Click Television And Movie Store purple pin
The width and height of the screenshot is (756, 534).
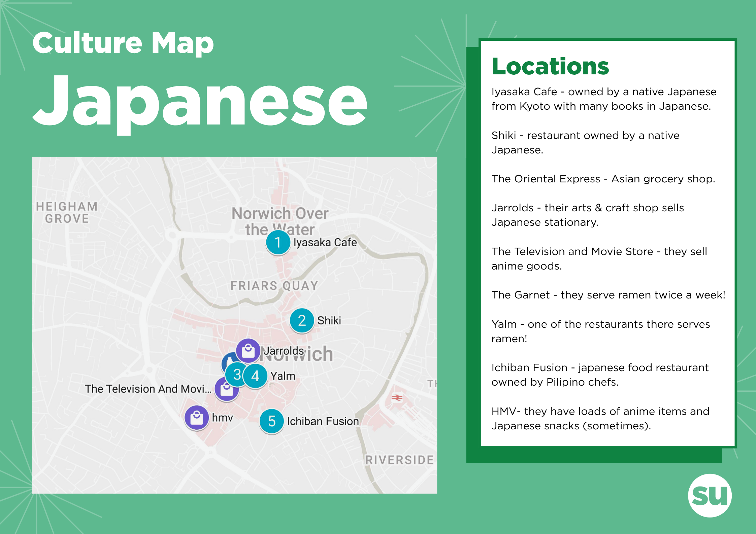(x=226, y=391)
